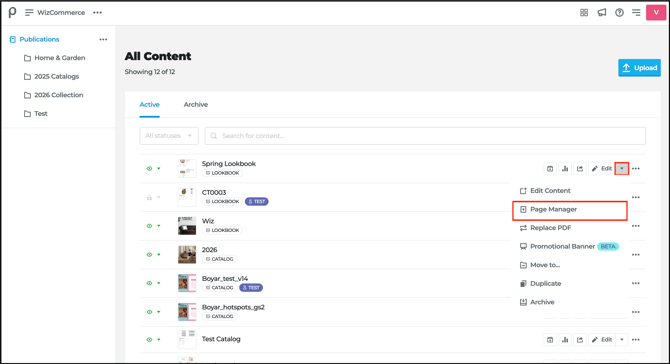Open 2026 Collection folder
670x364 pixels.
(54, 95)
